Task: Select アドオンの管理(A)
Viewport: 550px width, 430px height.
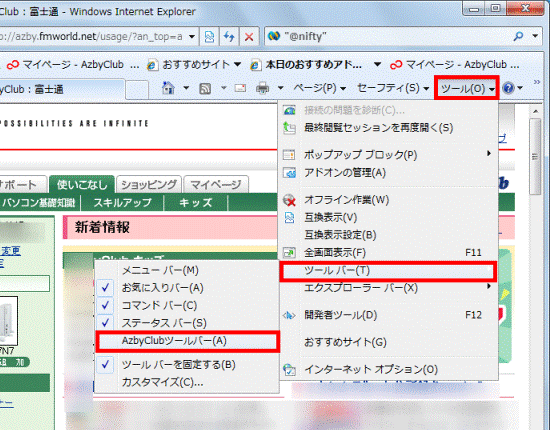Action: 388,173
